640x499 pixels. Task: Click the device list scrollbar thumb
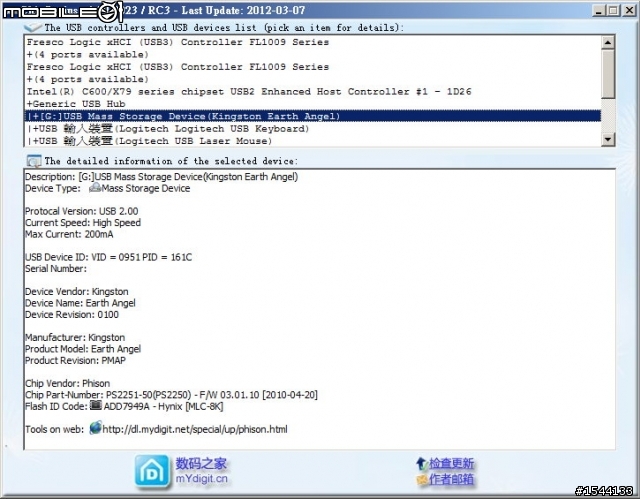pyautogui.click(x=608, y=74)
